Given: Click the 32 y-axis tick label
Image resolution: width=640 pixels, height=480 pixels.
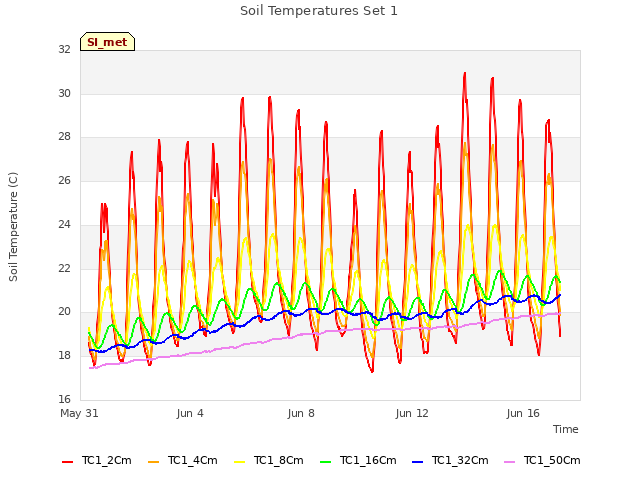Looking at the screenshot, I should pos(64,50).
